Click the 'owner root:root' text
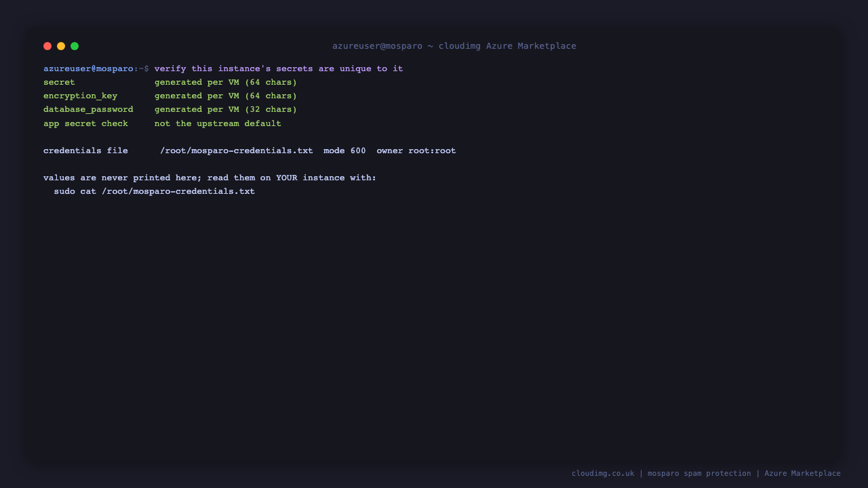 [416, 150]
